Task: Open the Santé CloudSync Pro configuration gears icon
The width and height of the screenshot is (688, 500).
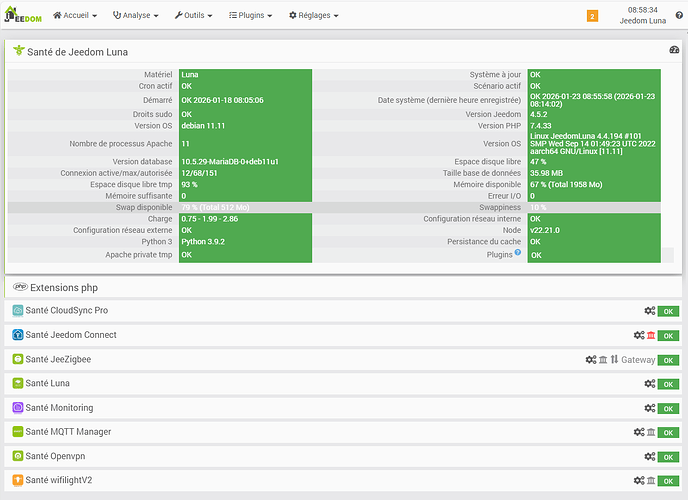Action: (650, 311)
